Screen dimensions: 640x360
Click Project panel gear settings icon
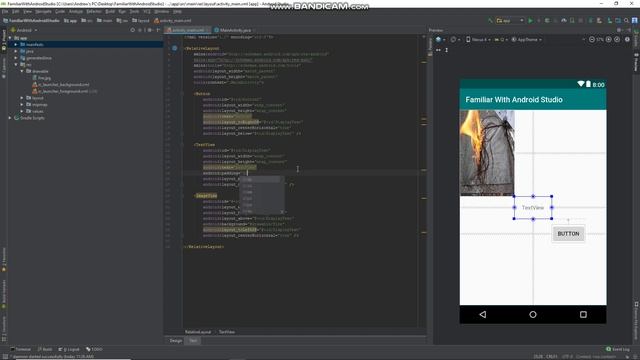tap(150, 30)
